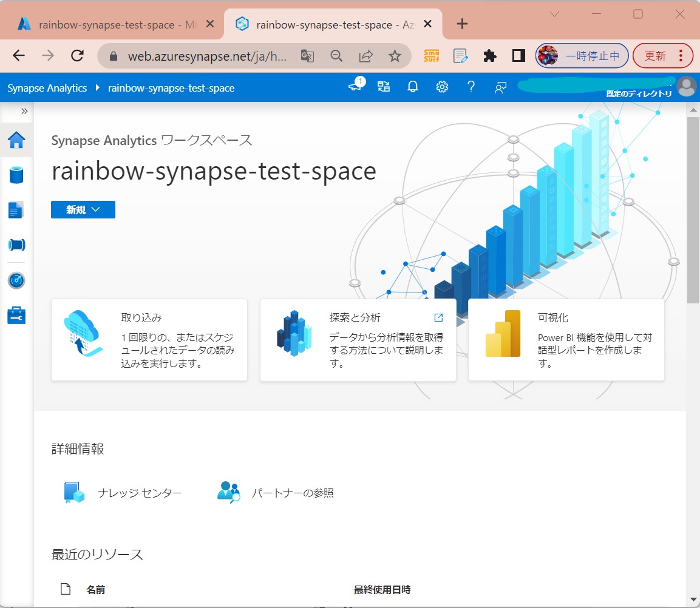This screenshot has width=700, height=608.
Task: Open the 取り込み card
Action: pyautogui.click(x=149, y=340)
